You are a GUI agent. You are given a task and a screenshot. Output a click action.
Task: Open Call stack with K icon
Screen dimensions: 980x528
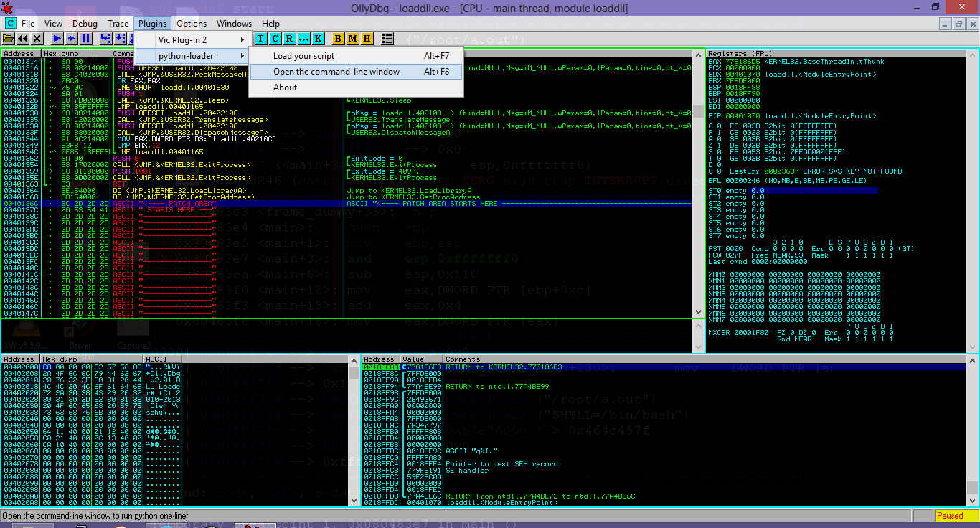318,38
